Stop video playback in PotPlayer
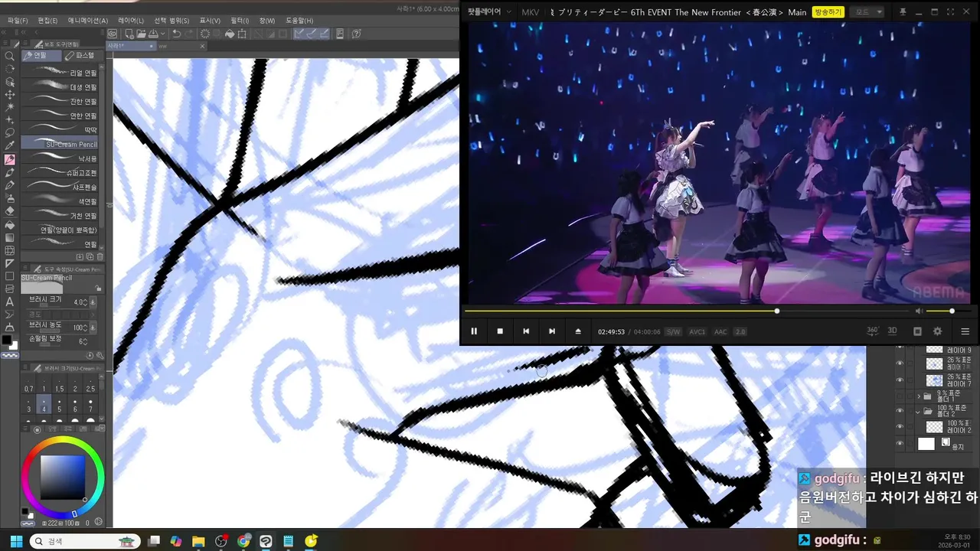The height and width of the screenshot is (551, 980). tap(500, 331)
